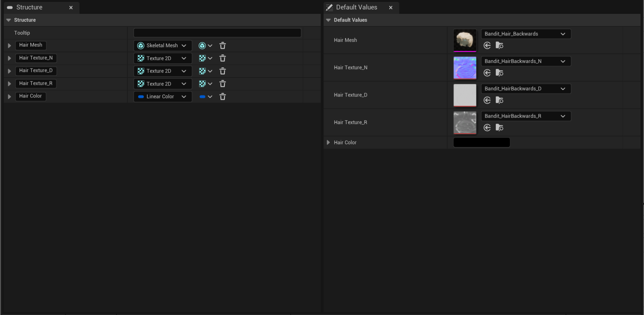Open container type selector for Hair Texture_N
The image size is (644, 315).
(x=206, y=58)
